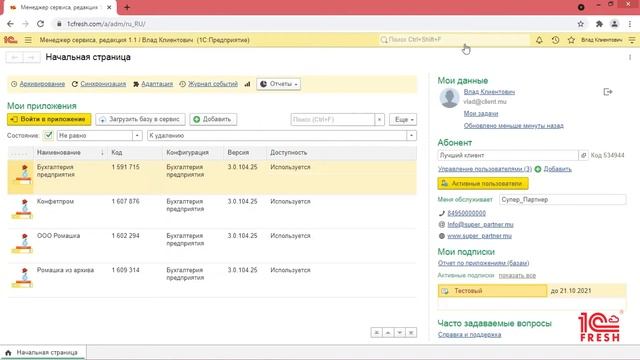Open service settings icon beside user name
The width and height of the screenshot is (640, 360).
(632, 40)
